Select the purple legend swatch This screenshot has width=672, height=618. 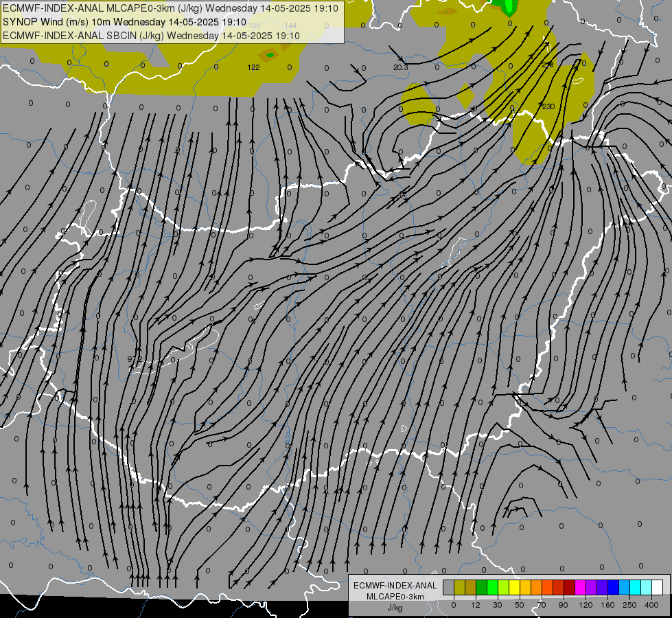(x=592, y=587)
